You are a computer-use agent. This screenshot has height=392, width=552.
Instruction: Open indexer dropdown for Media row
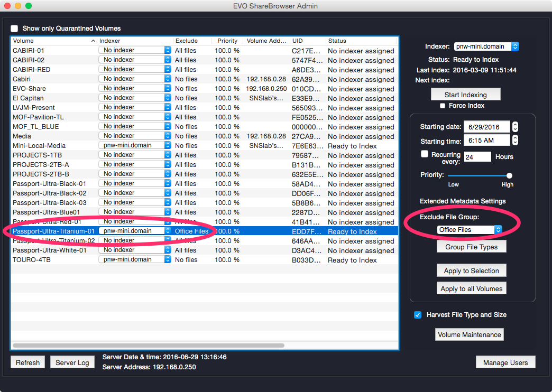(135, 136)
